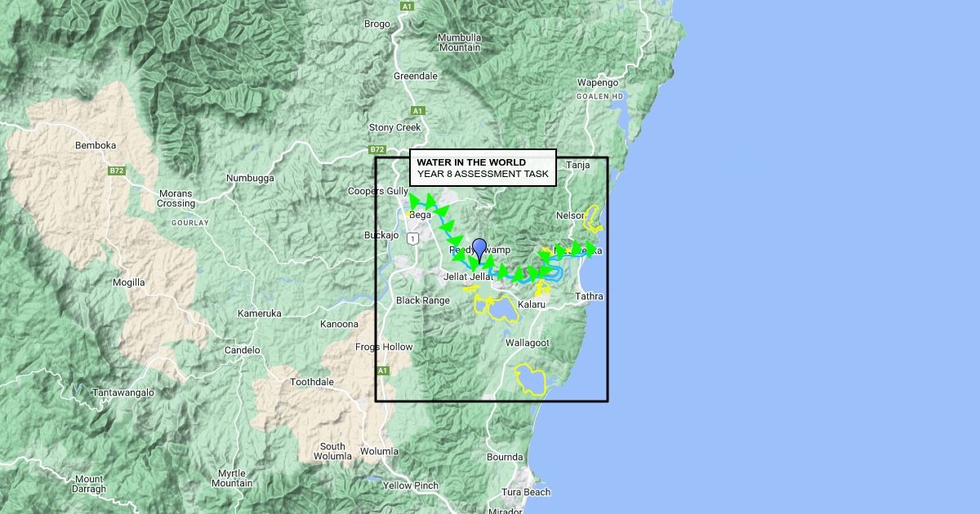Click the Toothdale label
This screenshot has height=514, width=980.
point(312,382)
